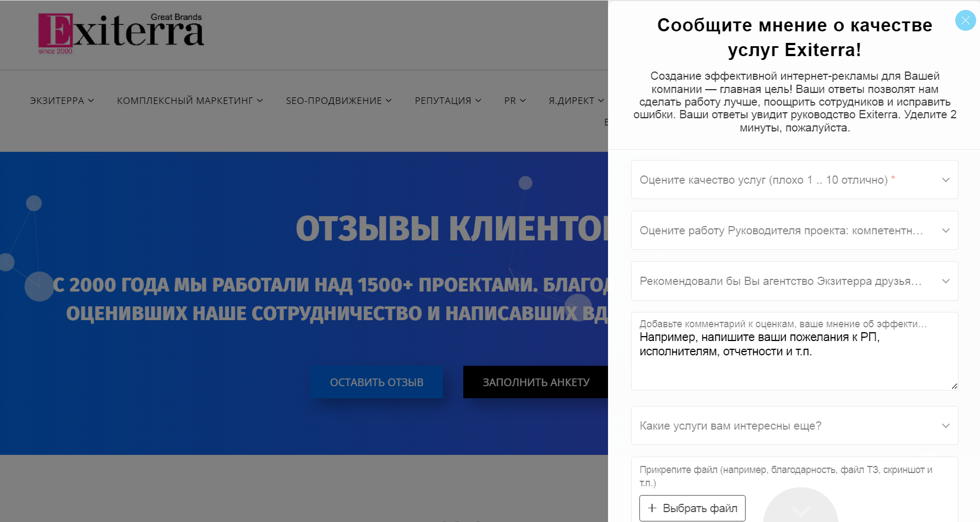Screen dimensions: 980x522
Task: Click the comment area resize handle
Action: 954,386
